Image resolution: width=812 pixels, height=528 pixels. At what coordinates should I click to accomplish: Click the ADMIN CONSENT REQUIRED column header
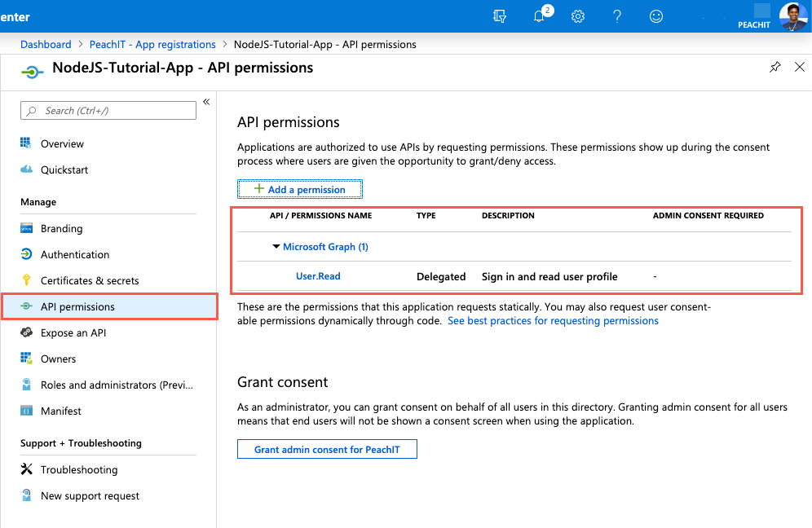708,215
